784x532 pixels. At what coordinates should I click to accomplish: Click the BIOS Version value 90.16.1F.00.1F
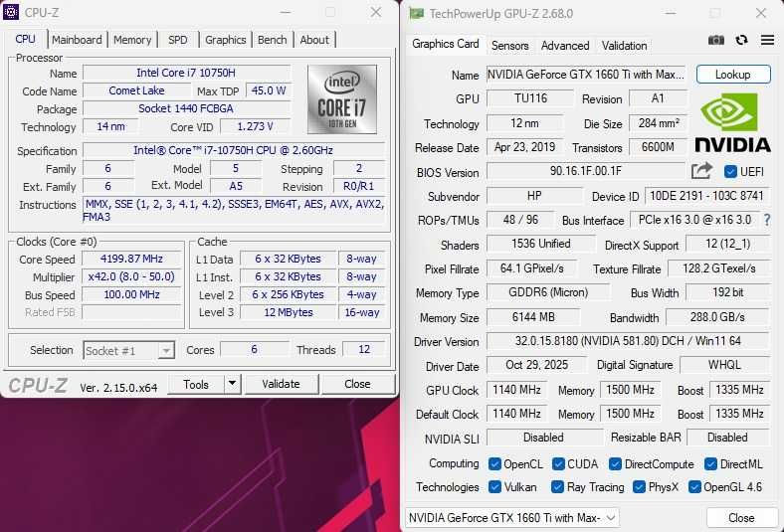click(x=585, y=171)
